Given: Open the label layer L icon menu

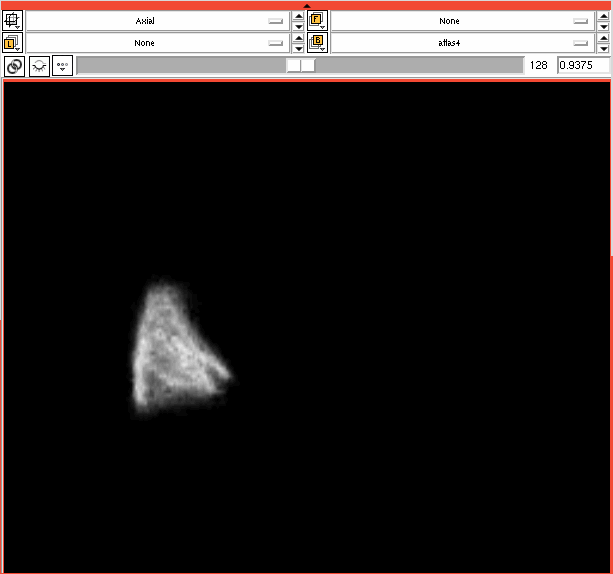Looking at the screenshot, I should coord(15,43).
